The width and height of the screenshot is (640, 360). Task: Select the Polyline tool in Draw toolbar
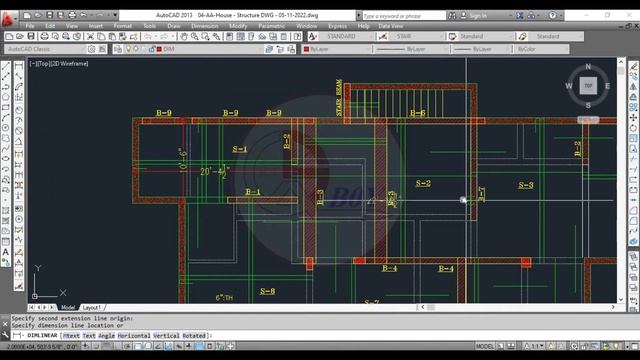6,87
